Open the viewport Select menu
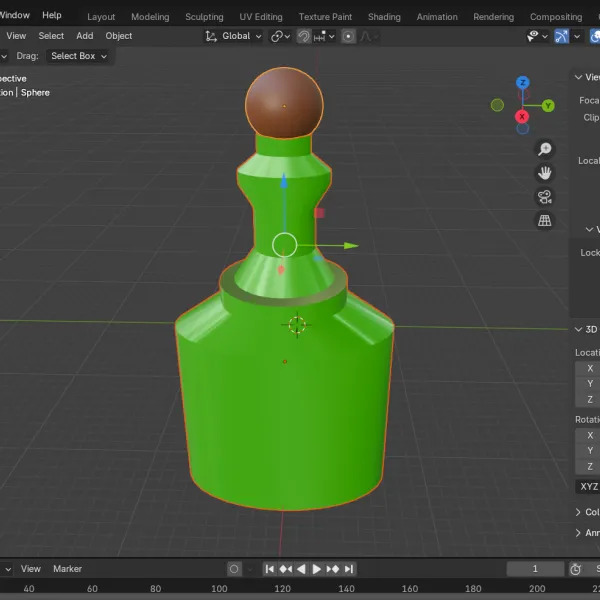This screenshot has width=600, height=600. (51, 36)
